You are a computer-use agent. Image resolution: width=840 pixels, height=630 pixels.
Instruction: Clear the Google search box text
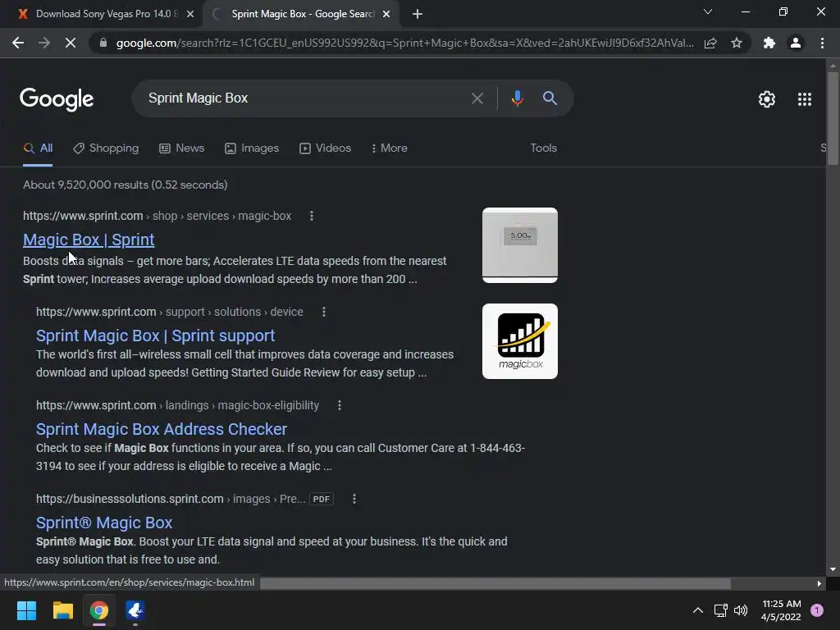(x=477, y=98)
